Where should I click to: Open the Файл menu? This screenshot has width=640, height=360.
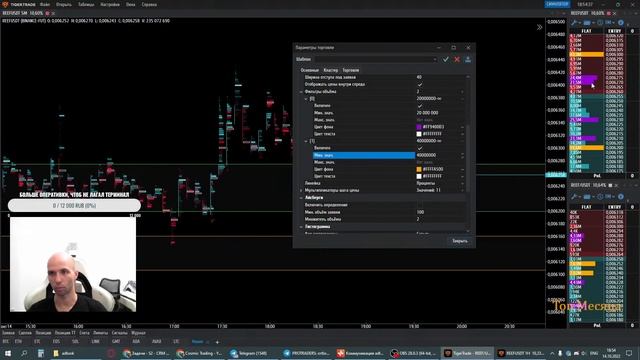45,4
